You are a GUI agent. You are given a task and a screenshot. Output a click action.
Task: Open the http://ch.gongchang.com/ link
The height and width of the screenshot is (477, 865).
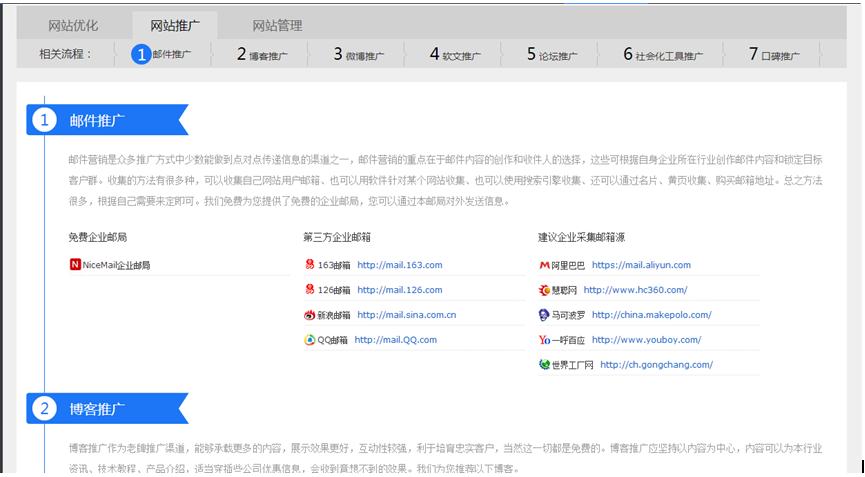coord(656,365)
